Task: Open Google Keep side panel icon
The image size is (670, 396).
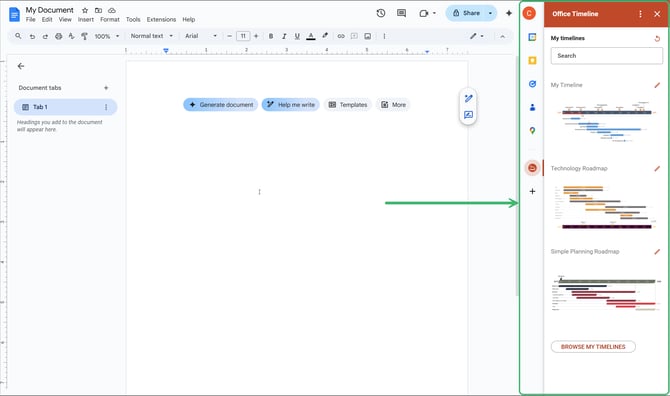Action: tap(532, 61)
